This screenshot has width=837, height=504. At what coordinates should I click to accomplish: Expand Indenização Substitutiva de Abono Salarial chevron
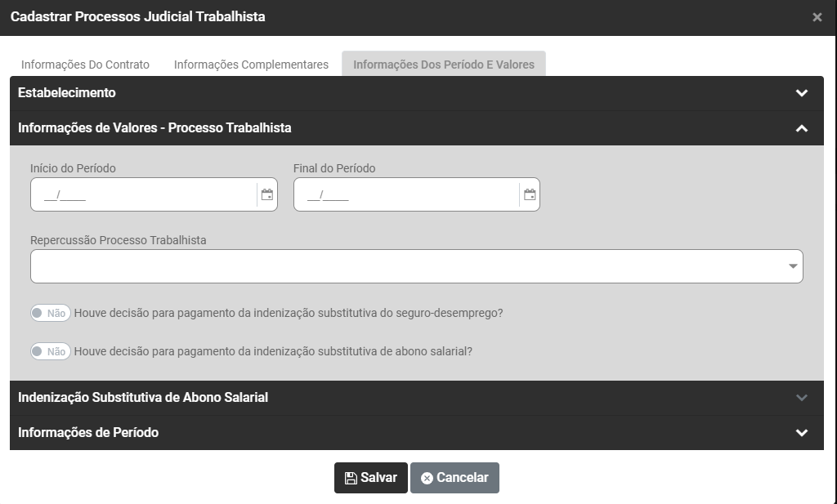(801, 398)
